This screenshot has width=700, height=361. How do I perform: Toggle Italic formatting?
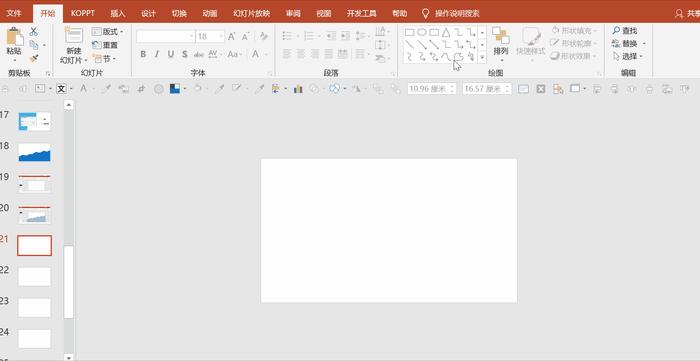click(x=157, y=54)
